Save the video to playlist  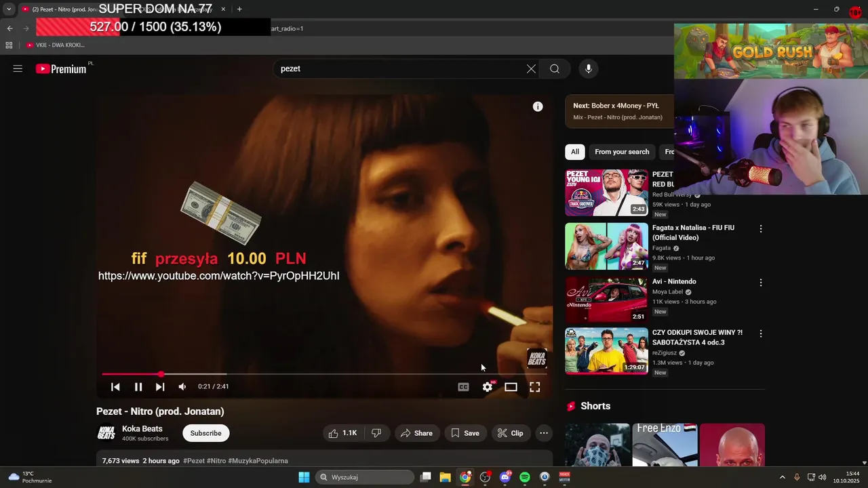pos(465,433)
